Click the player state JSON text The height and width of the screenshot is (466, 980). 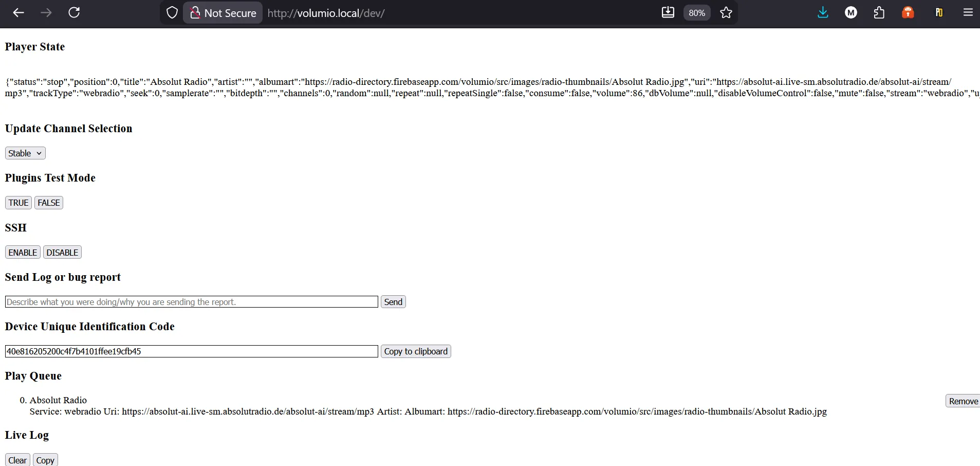coord(492,87)
